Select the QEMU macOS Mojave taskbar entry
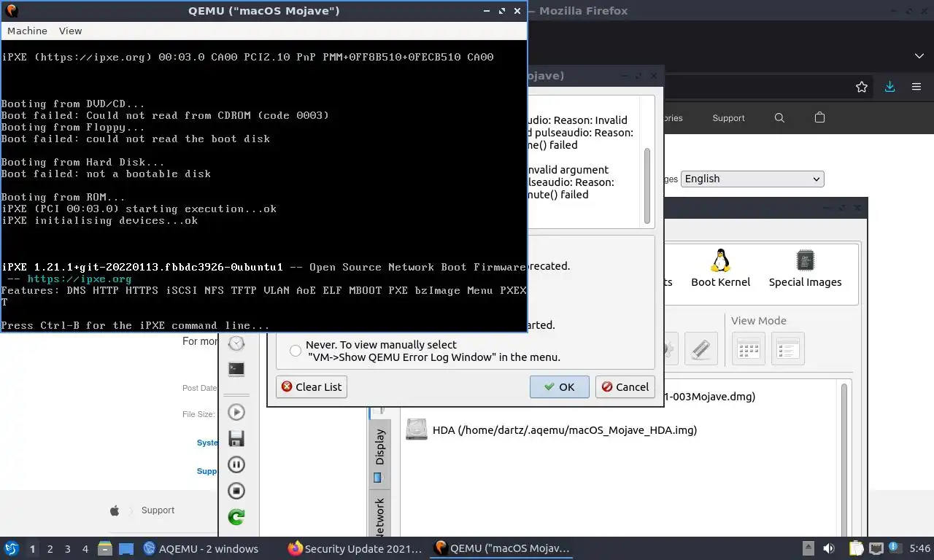Screen dimensions: 934x560 click(502, 548)
